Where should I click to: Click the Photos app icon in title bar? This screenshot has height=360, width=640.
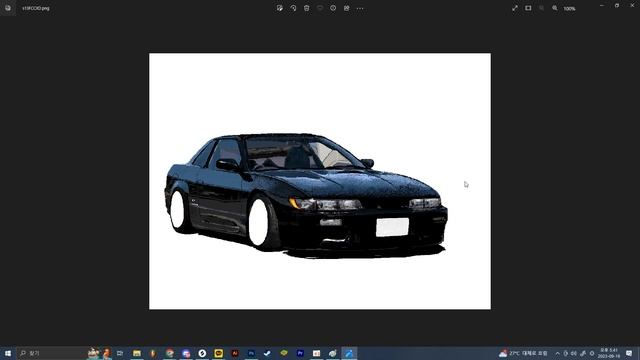(8, 8)
